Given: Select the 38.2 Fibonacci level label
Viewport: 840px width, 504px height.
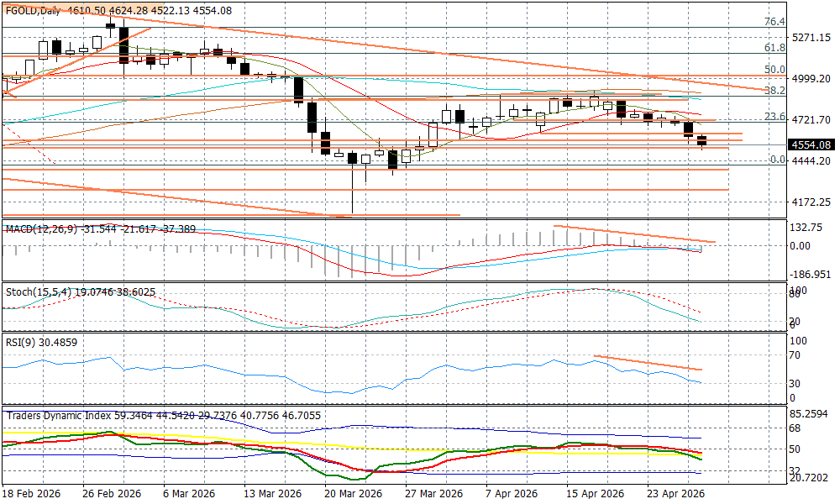Looking at the screenshot, I should 774,90.
